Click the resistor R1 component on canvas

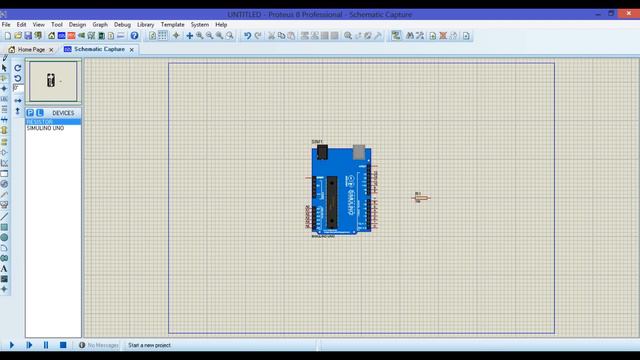tap(421, 198)
